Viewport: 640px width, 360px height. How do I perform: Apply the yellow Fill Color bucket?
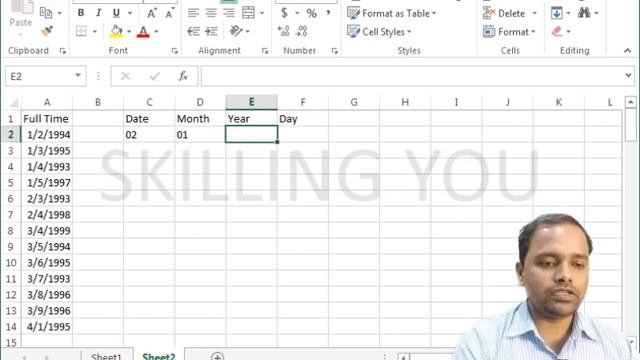coord(116,31)
